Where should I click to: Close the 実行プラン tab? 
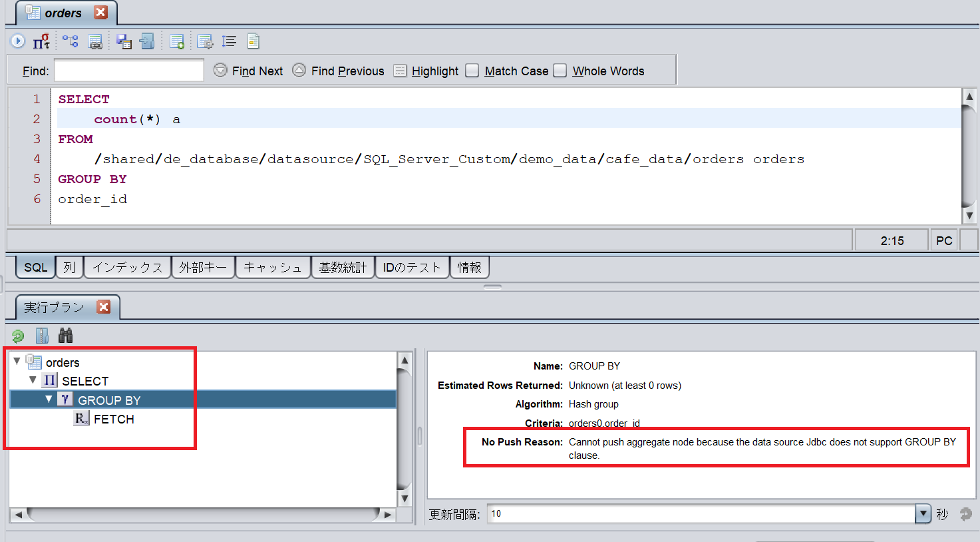[x=103, y=306]
